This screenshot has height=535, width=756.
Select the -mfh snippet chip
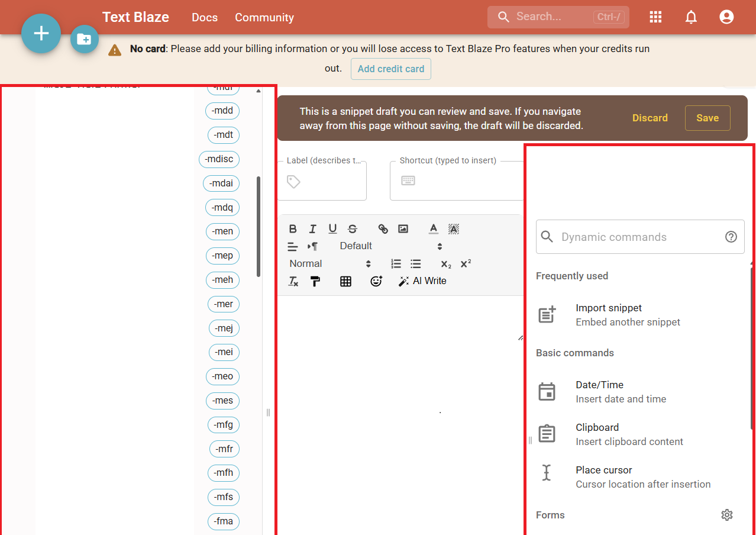[x=224, y=473]
